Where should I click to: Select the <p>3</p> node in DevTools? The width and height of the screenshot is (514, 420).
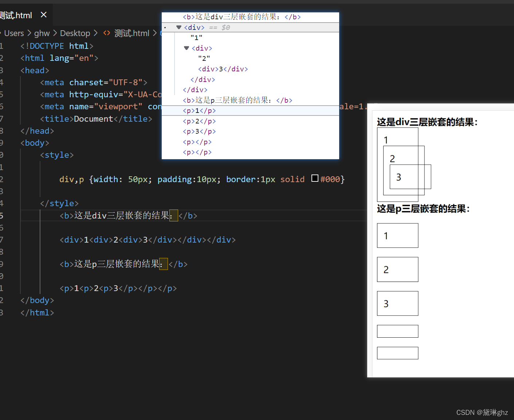[x=199, y=131]
